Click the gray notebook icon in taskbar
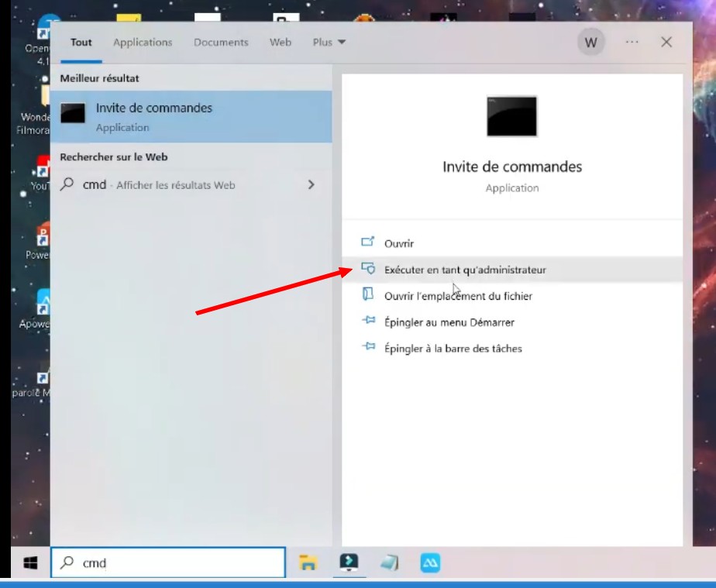 coord(389,563)
